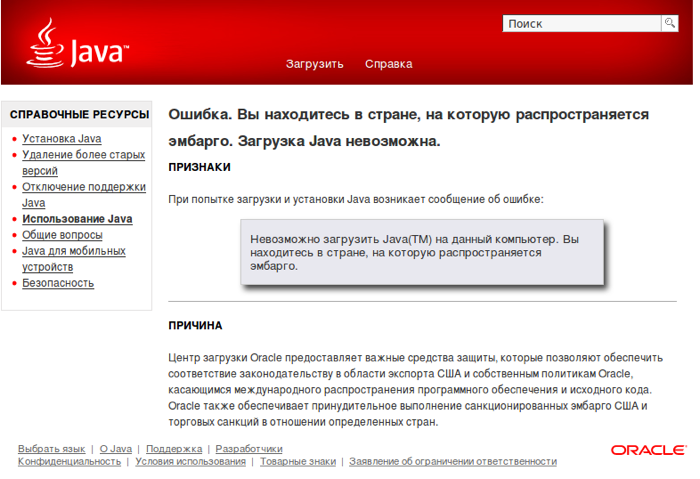Click the sentence starting При попытке загрузки

coord(356,199)
